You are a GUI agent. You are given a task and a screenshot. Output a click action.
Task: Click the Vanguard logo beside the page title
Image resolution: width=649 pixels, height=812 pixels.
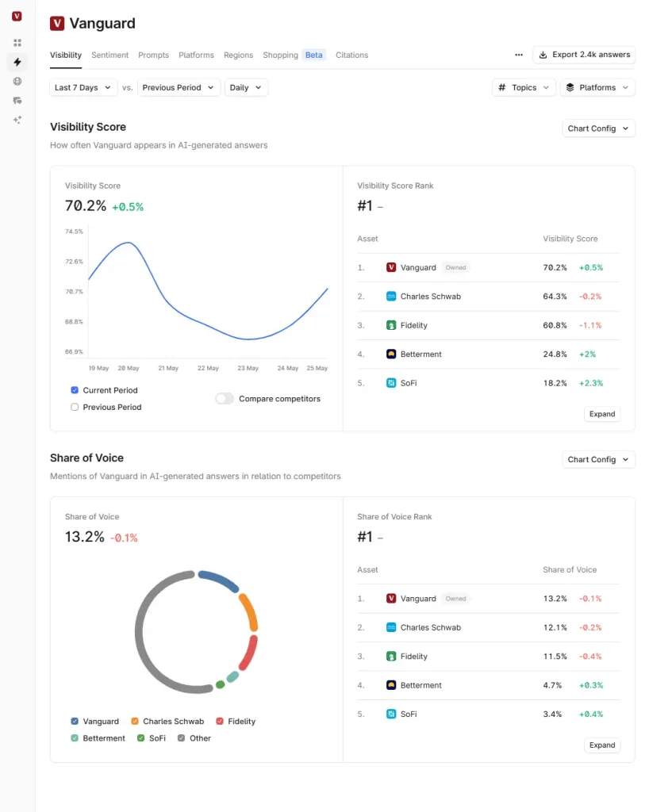click(x=57, y=23)
